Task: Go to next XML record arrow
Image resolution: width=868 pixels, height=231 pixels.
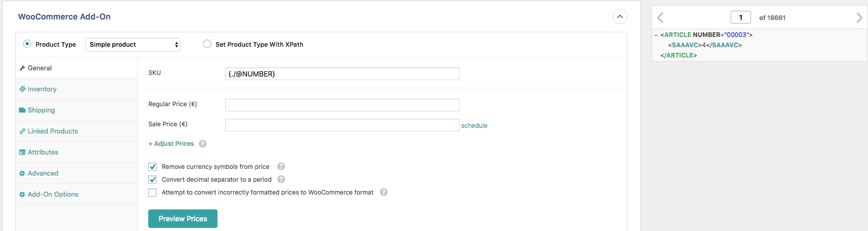Action: 859,17
